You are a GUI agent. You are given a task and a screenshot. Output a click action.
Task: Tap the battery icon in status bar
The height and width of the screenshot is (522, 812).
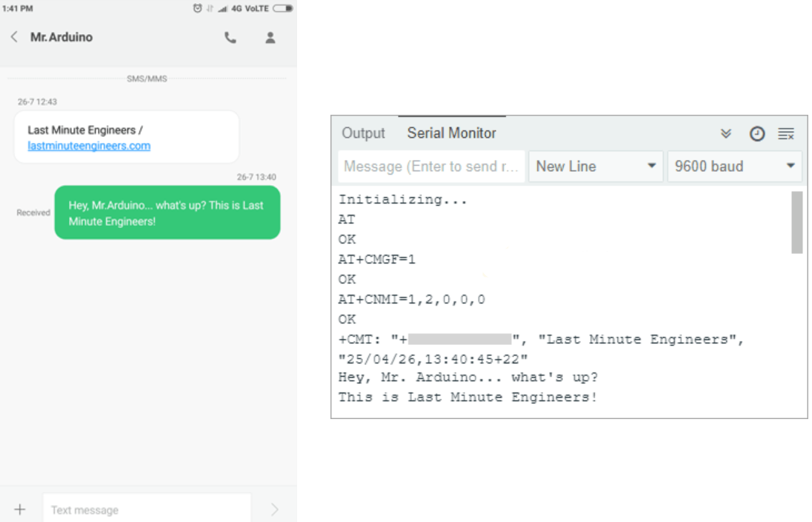point(283,8)
